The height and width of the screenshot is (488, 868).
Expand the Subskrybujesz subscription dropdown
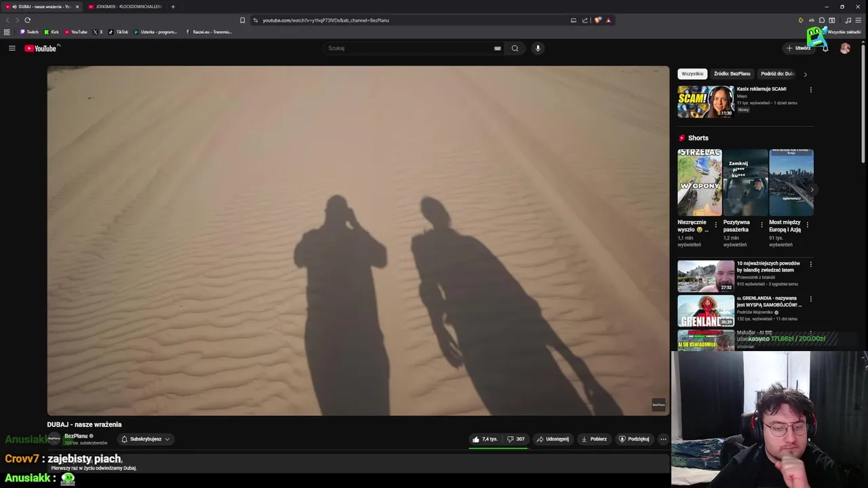click(x=145, y=439)
